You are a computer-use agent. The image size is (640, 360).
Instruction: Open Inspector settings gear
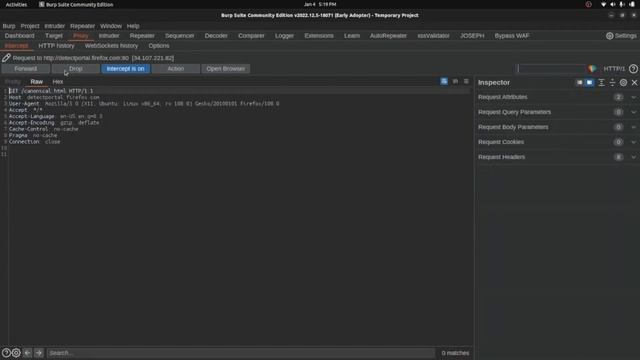tap(623, 82)
